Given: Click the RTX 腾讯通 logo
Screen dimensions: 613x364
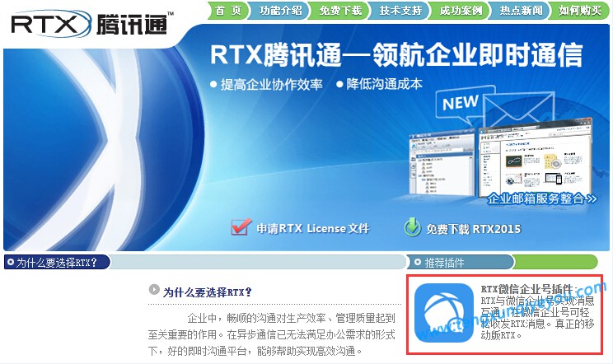Looking at the screenshot, I should [92, 23].
